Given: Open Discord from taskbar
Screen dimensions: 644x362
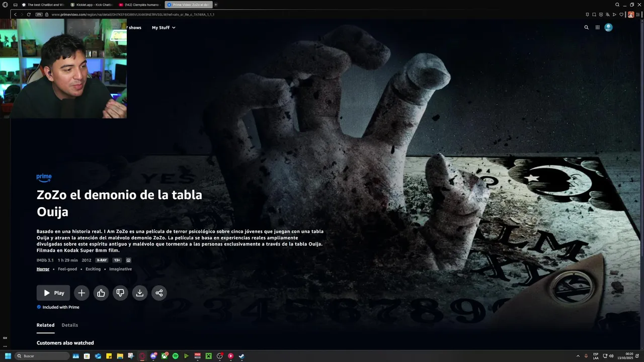Looking at the screenshot, I should (153, 356).
